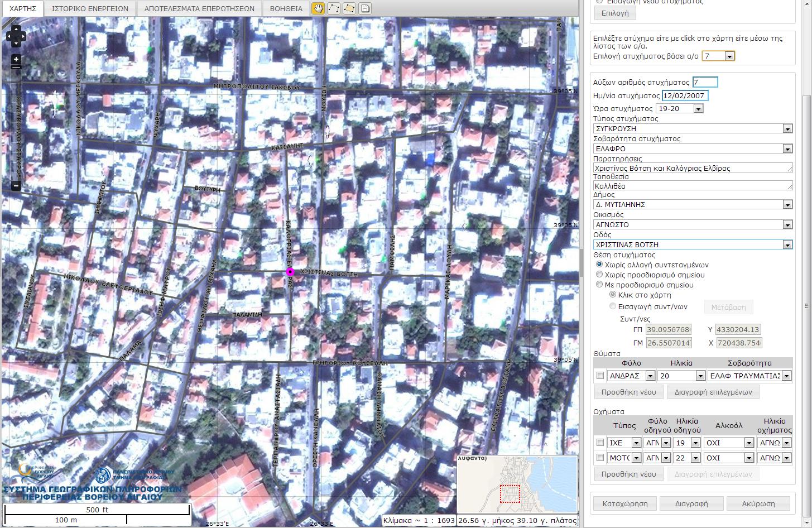Screen dimensions: 812x528
Task: Zoom in the map with plus button
Action: coord(16,59)
